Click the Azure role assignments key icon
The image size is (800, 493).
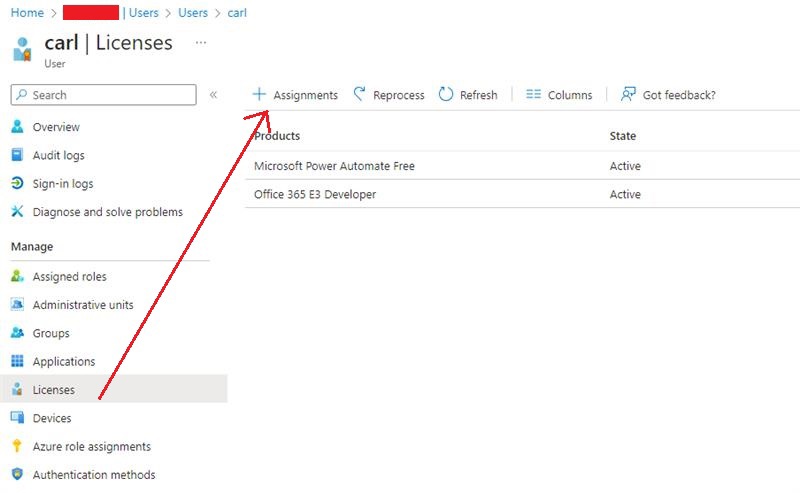click(17, 446)
